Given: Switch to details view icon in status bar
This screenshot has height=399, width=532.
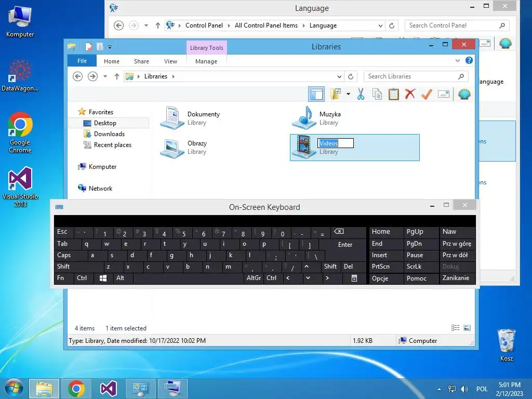Looking at the screenshot, I should [x=455, y=327].
